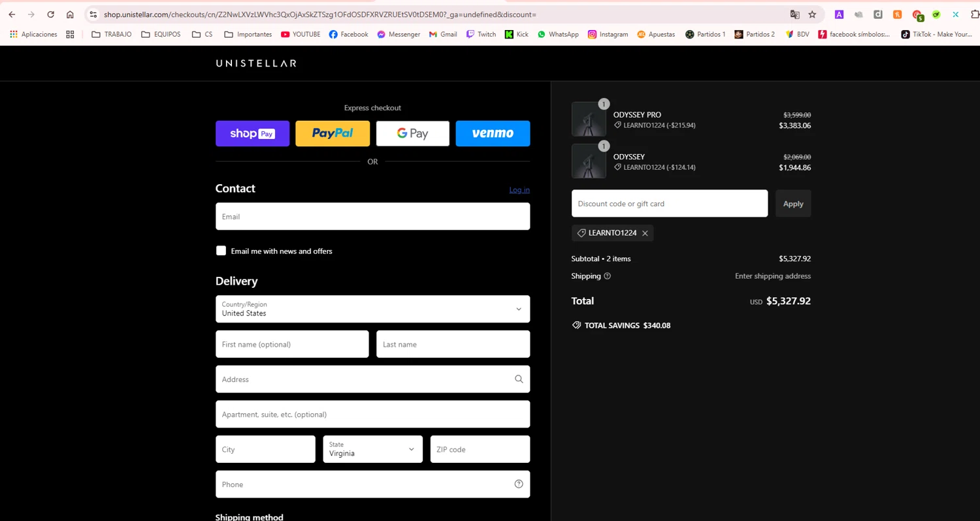The image size is (980, 521).
Task: Open the EQUIPOS bookmarks folder
Action: pyautogui.click(x=161, y=34)
